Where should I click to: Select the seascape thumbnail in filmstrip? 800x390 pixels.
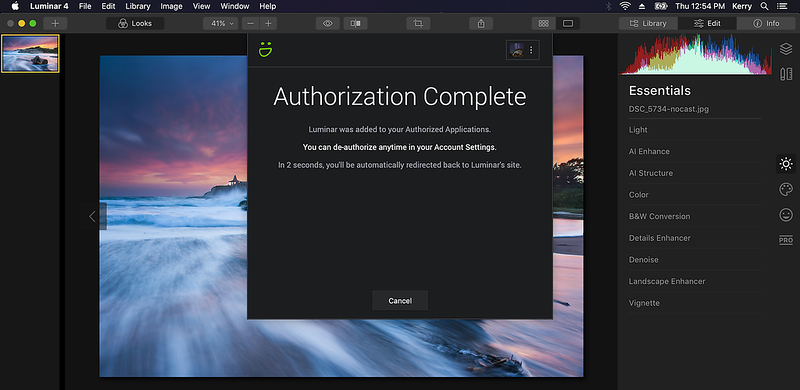30,54
